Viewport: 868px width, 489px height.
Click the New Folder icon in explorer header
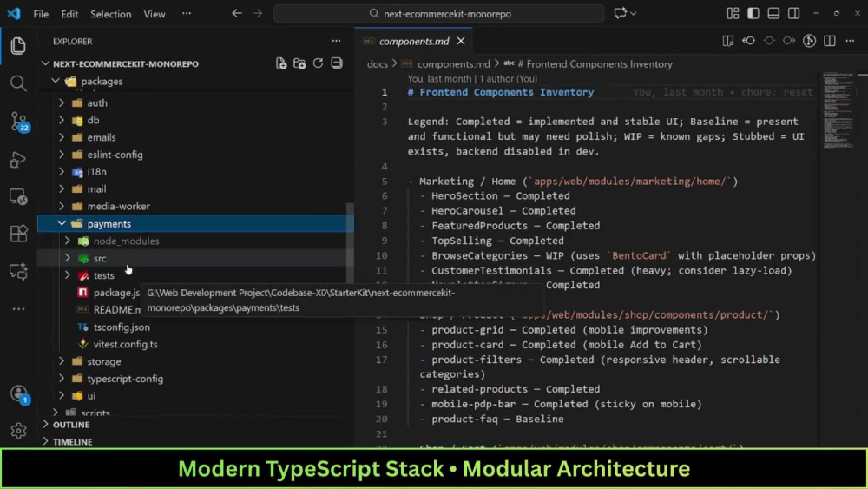(299, 63)
